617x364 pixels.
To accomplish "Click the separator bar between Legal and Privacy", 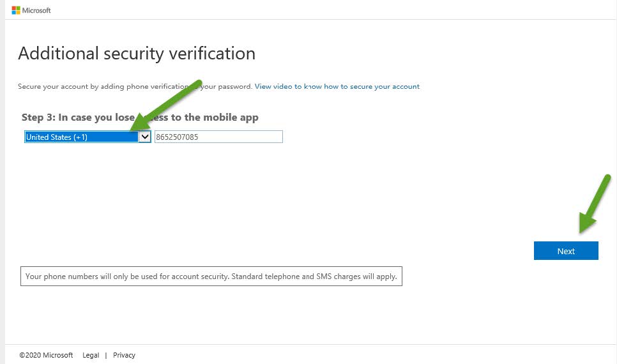I will [x=106, y=355].
